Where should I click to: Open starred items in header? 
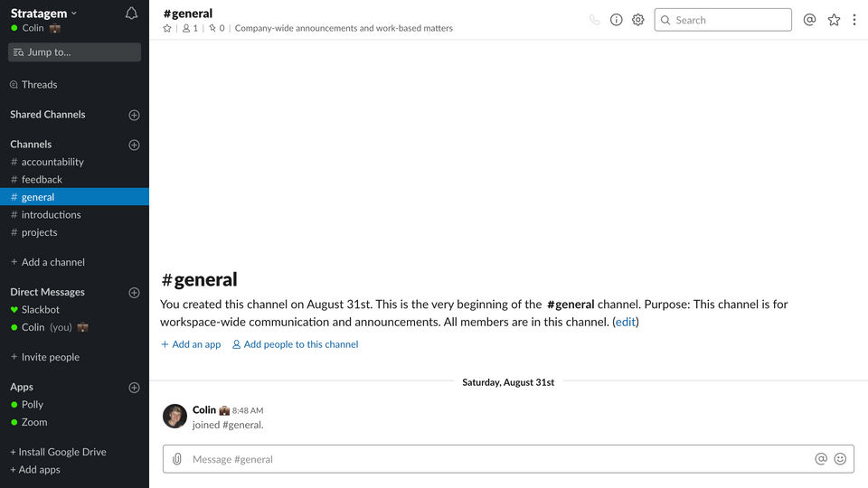[x=834, y=20]
